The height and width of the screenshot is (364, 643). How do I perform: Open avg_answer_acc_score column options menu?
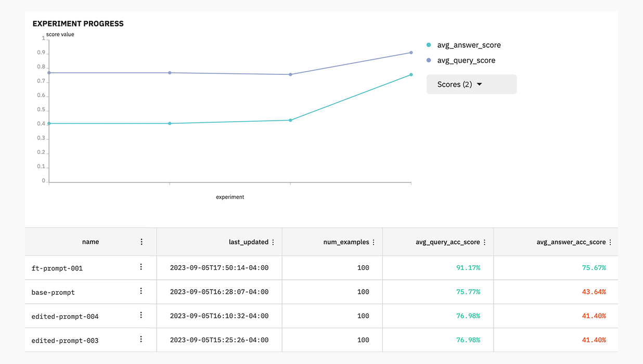click(x=610, y=242)
